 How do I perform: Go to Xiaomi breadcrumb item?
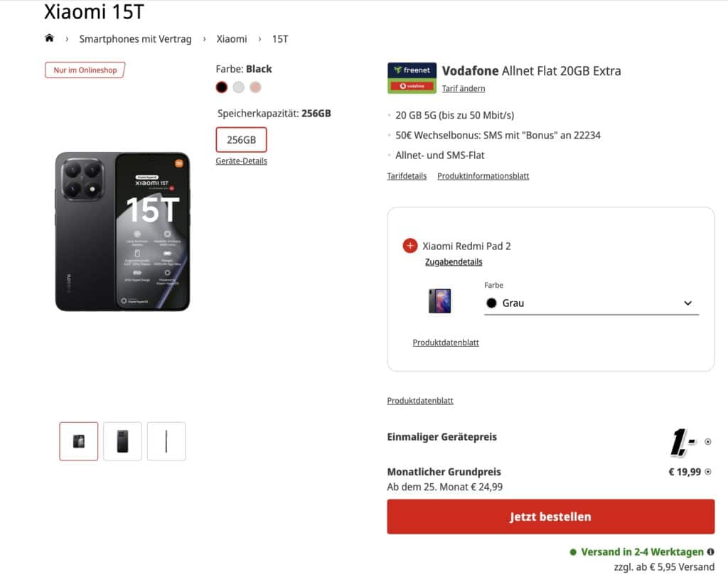point(232,39)
